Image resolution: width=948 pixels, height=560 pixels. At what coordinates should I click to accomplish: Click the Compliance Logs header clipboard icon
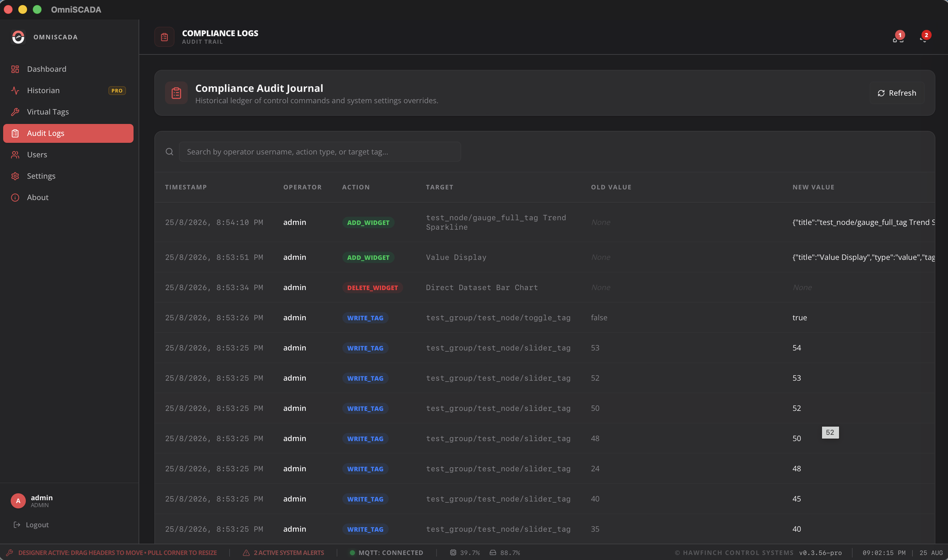(x=164, y=37)
